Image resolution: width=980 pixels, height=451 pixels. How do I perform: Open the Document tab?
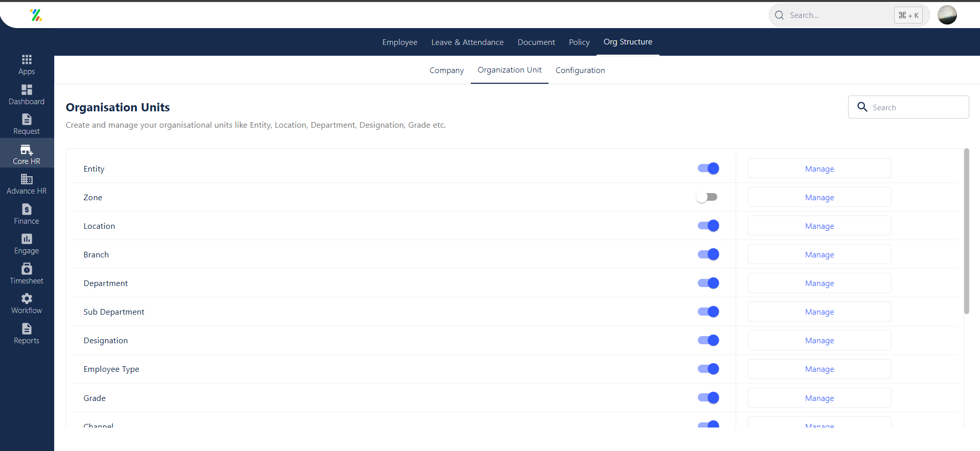536,42
